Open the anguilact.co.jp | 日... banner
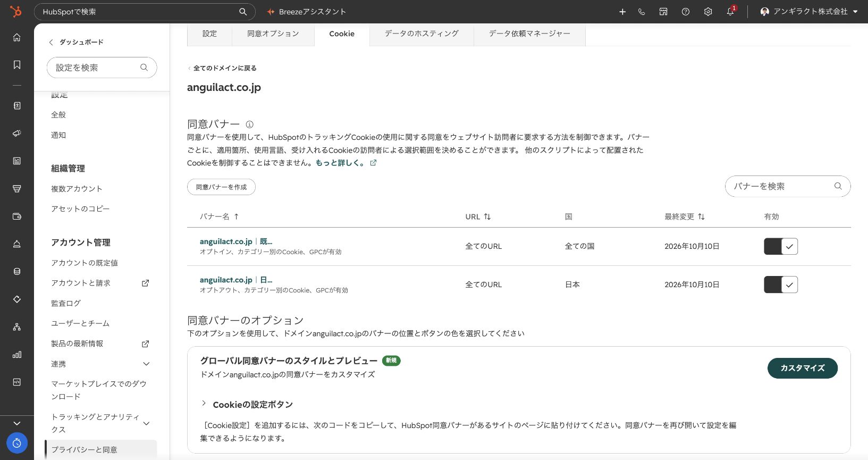This screenshot has height=460, width=868. (x=236, y=280)
